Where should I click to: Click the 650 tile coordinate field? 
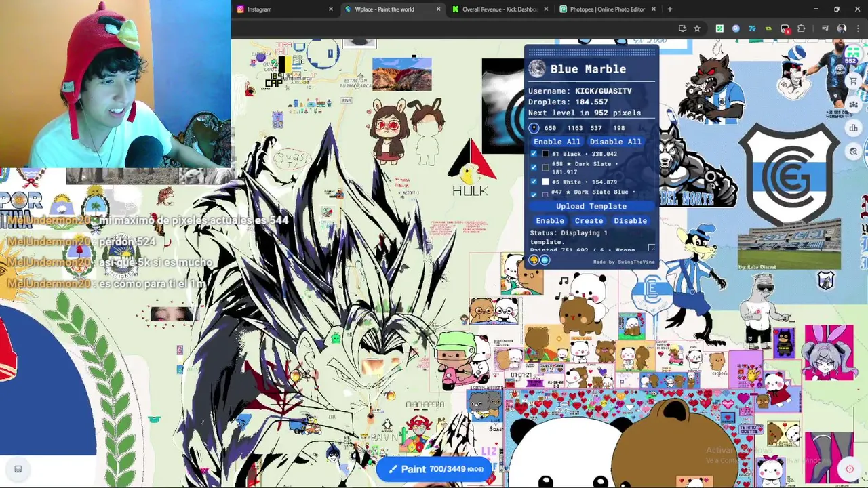(x=550, y=128)
